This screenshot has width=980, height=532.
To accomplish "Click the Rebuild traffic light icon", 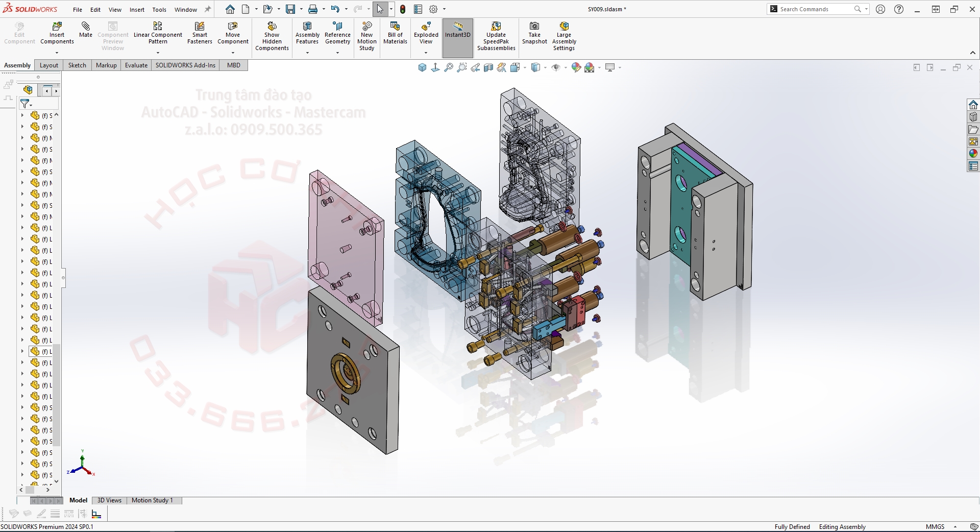I will coord(403,9).
